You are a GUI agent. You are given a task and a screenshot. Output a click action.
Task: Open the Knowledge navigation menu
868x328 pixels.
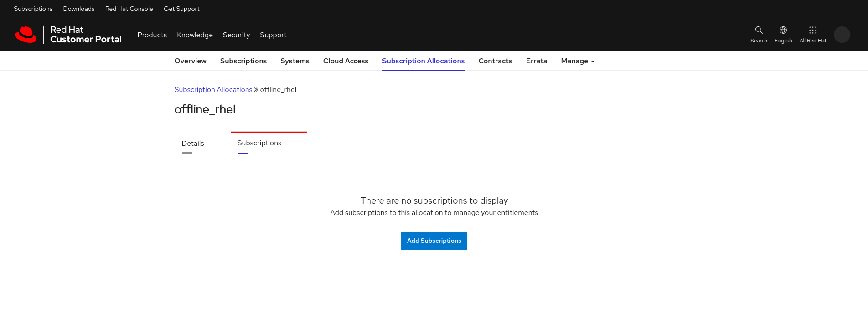coord(195,35)
